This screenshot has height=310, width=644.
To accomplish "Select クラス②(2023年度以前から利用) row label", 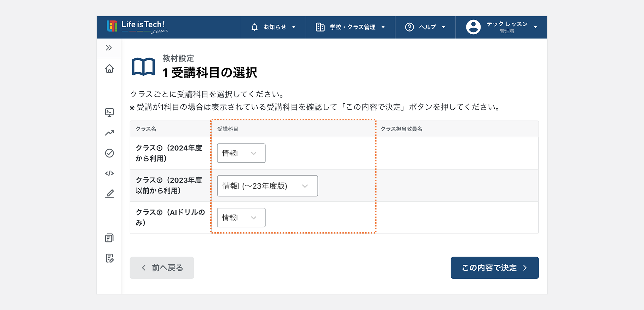I will click(x=169, y=185).
